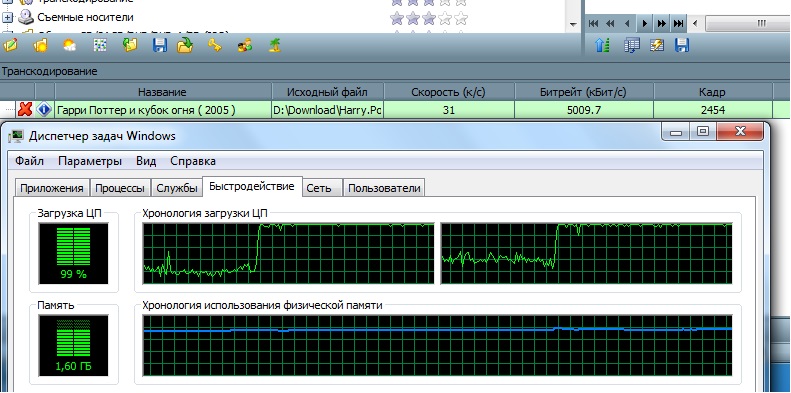Click the Битрейт (кБит/с) column header
Image resolution: width=791 pixels, height=393 pixels.
(x=584, y=92)
